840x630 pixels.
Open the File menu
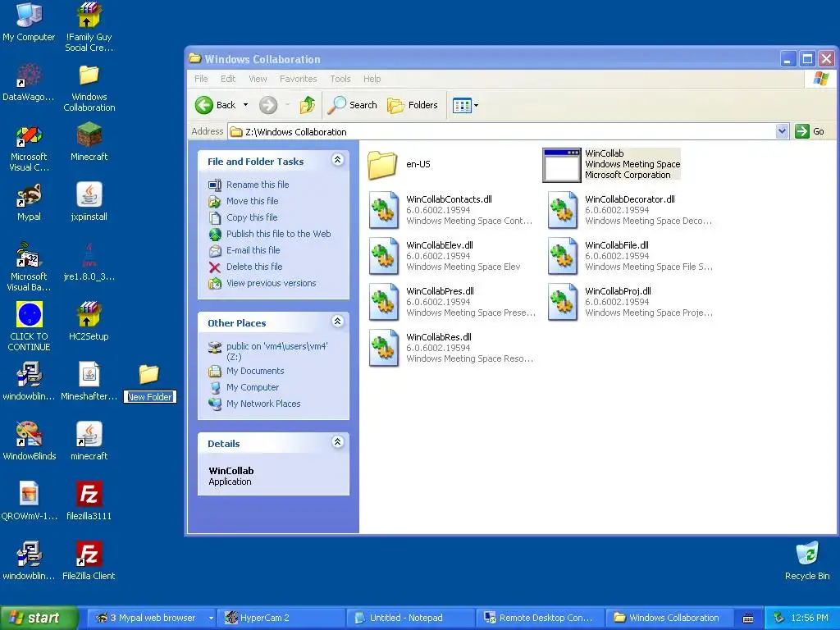pyautogui.click(x=201, y=79)
